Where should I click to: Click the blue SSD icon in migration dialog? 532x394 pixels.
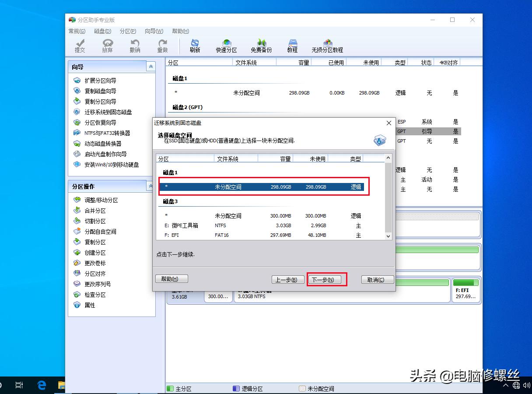379,140
